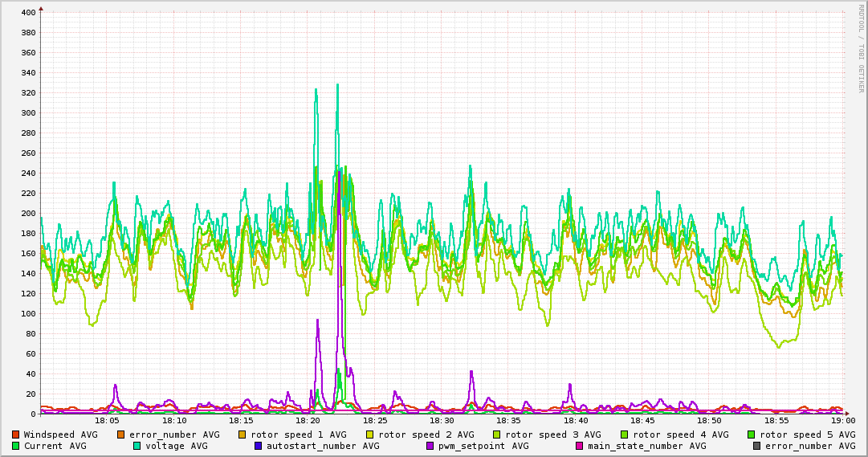
Task: Select the 240 value on the y-axis
Action: click(x=28, y=173)
